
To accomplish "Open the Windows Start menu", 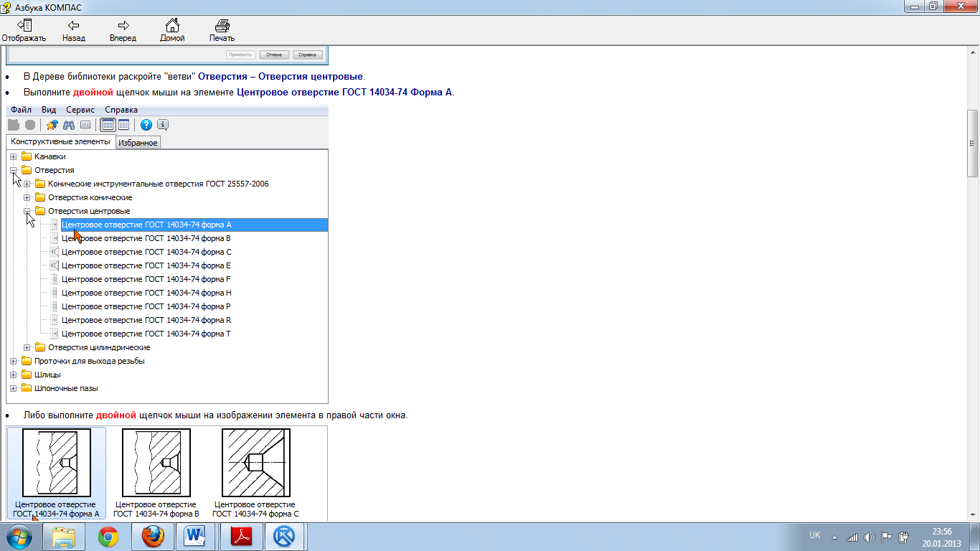I will pos(19,537).
